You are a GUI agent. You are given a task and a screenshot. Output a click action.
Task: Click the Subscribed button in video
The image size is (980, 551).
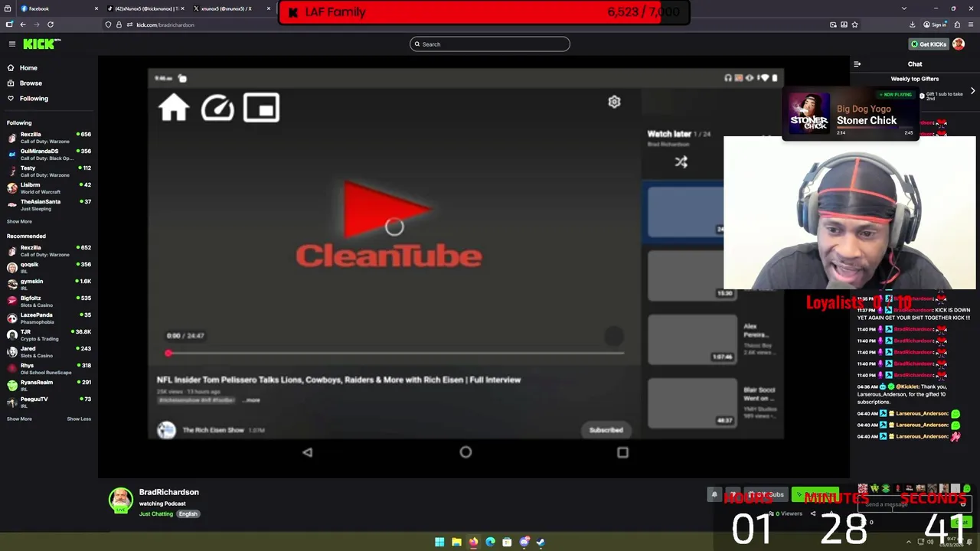coord(606,430)
